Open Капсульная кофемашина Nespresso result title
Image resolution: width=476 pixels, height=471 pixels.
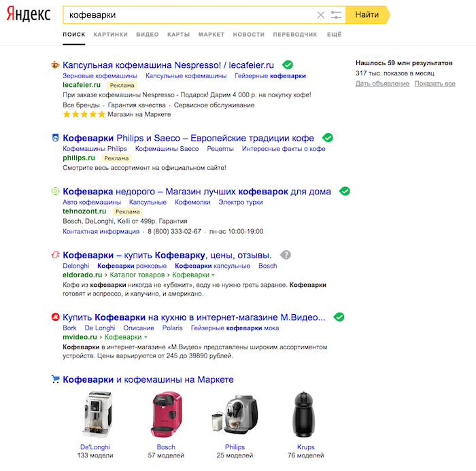[168, 65]
